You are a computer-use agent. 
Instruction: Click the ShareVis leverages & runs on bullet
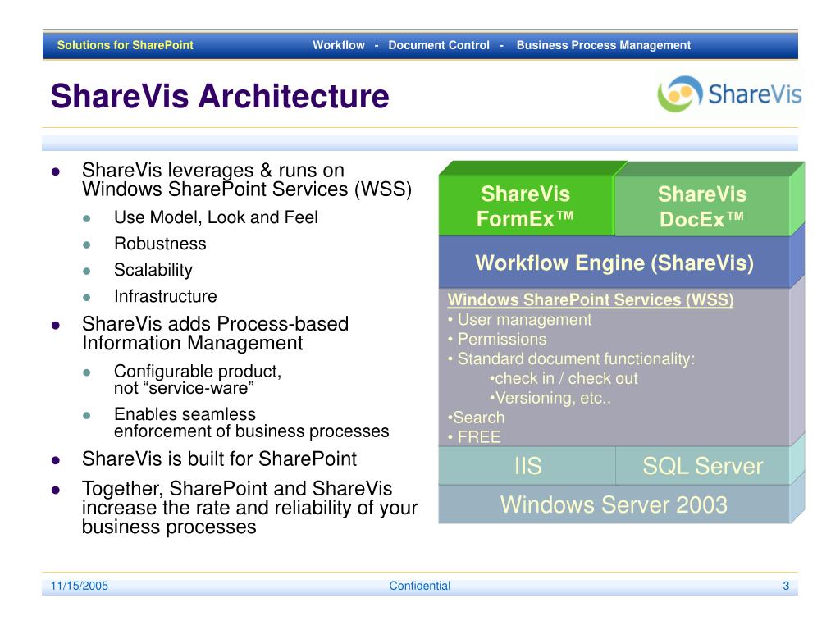coord(247,180)
